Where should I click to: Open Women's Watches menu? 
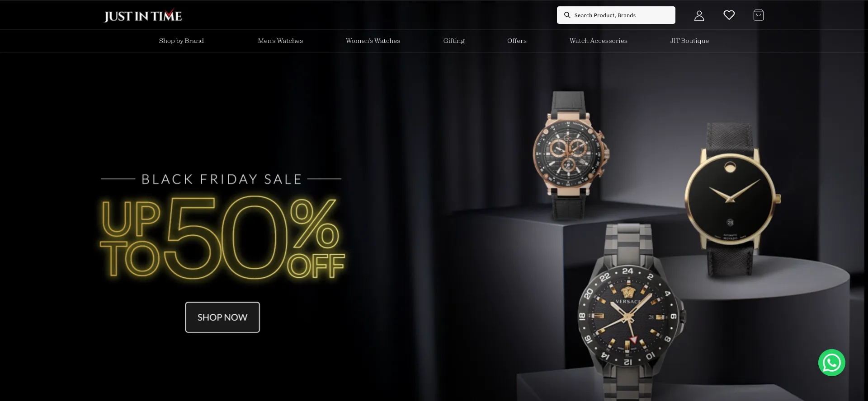click(373, 41)
